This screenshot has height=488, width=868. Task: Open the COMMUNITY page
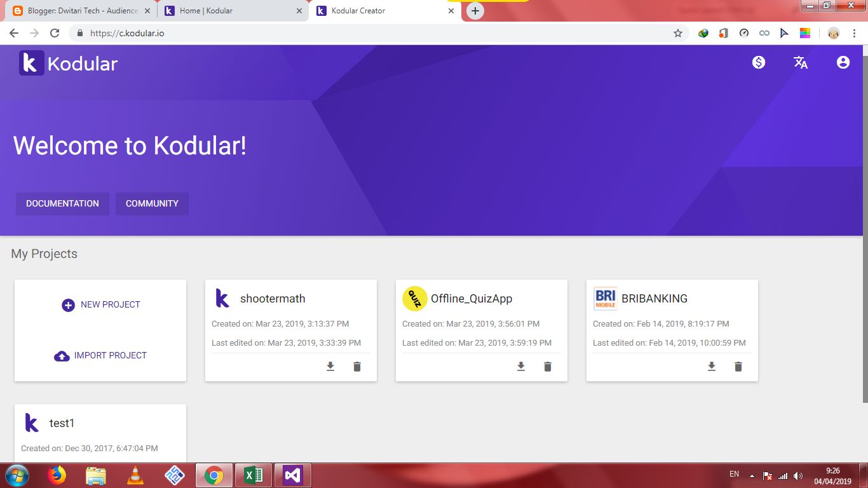(x=152, y=203)
